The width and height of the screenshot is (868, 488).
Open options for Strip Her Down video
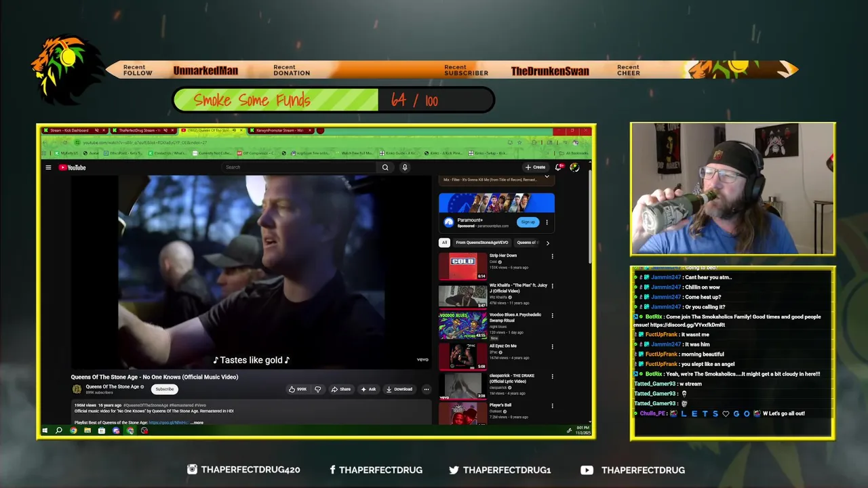(552, 256)
